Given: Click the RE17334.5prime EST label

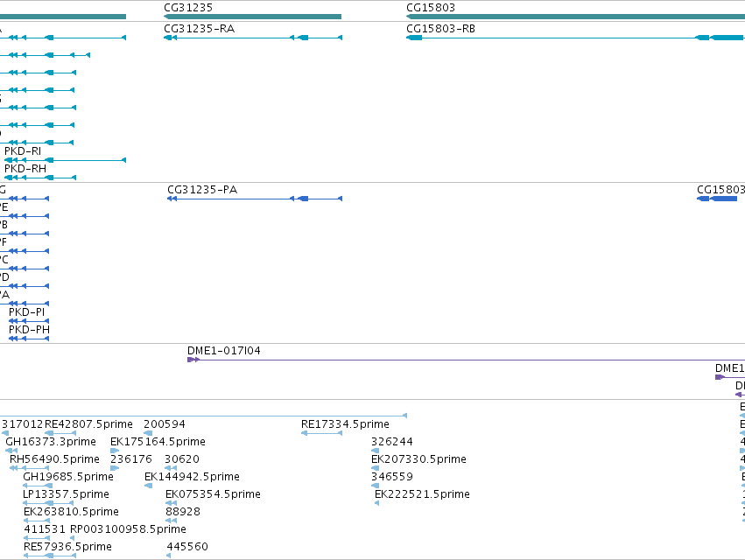Looking at the screenshot, I should (x=346, y=424).
